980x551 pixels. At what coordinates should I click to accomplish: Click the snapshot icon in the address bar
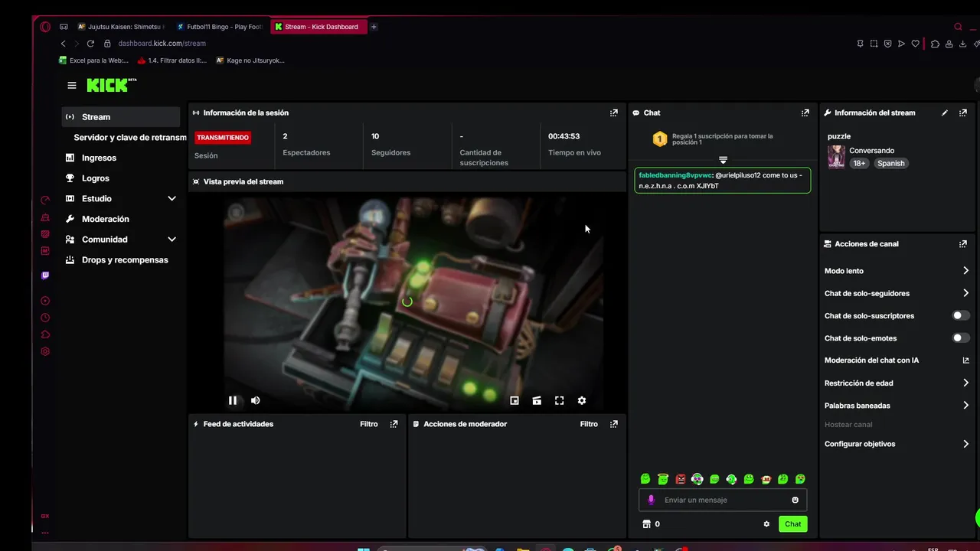874,44
